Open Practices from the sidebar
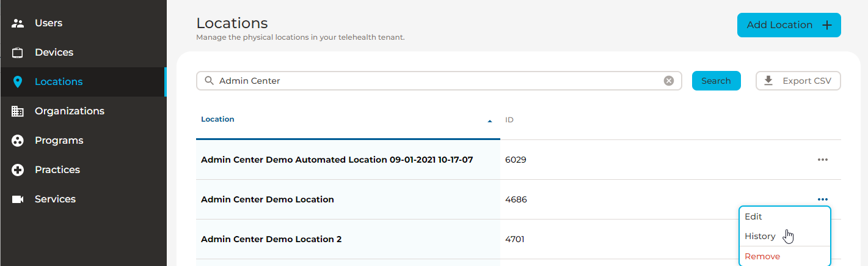868x266 pixels. pyautogui.click(x=82, y=170)
